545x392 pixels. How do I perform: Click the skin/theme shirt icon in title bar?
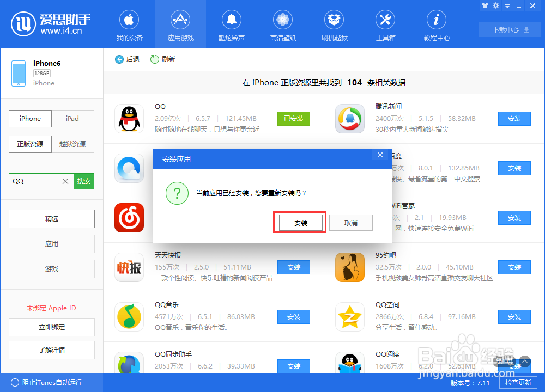coord(484,5)
